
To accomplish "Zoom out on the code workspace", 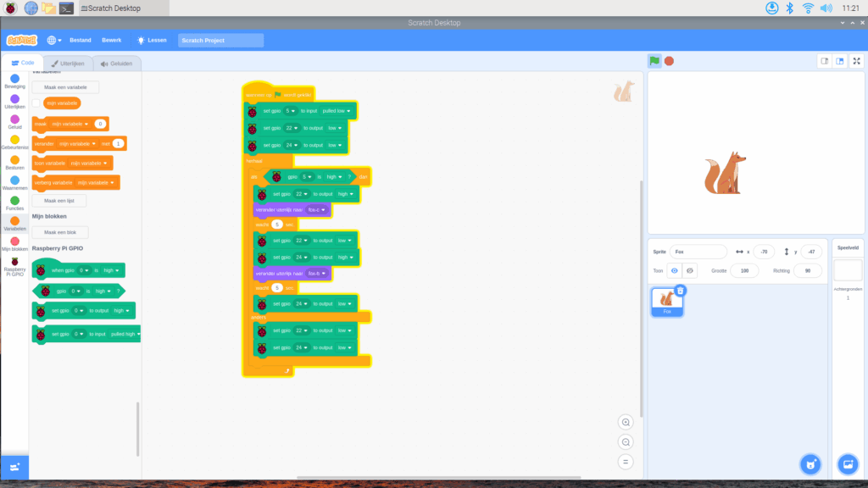I will 626,441.
